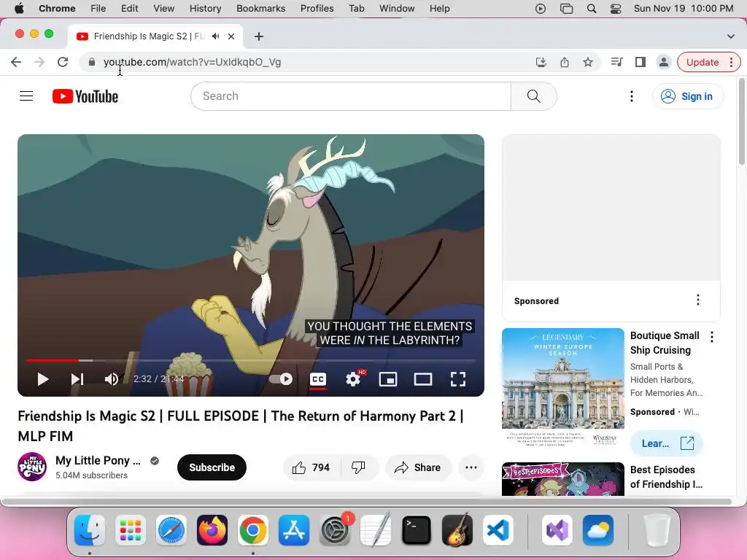Subscribe to My Little Pony channel
Screen dimensions: 747x560
tap(212, 467)
